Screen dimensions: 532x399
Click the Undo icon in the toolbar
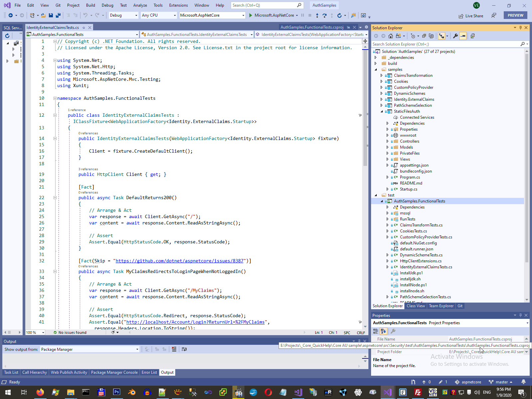85,15
